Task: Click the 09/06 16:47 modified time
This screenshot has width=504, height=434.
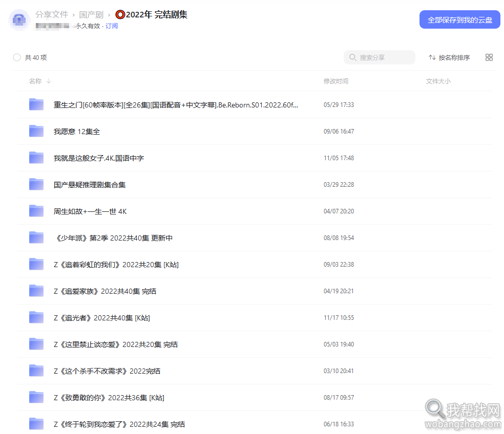Action: tap(339, 132)
